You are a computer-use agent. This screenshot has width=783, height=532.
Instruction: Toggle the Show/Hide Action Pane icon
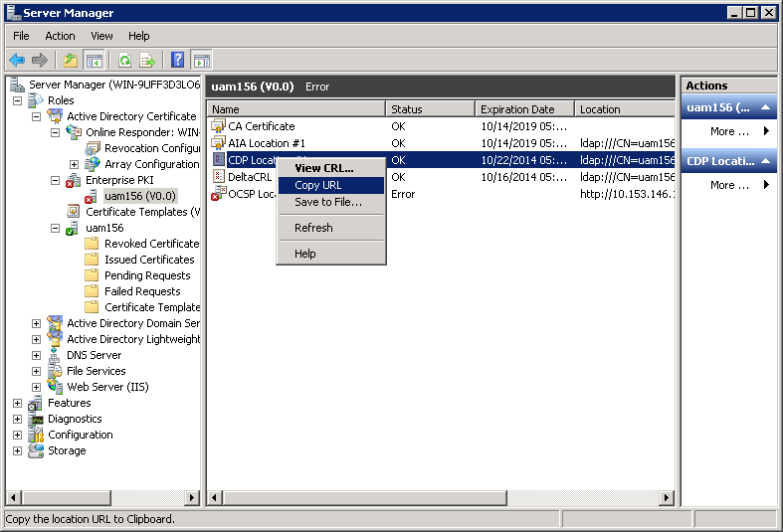point(202,61)
